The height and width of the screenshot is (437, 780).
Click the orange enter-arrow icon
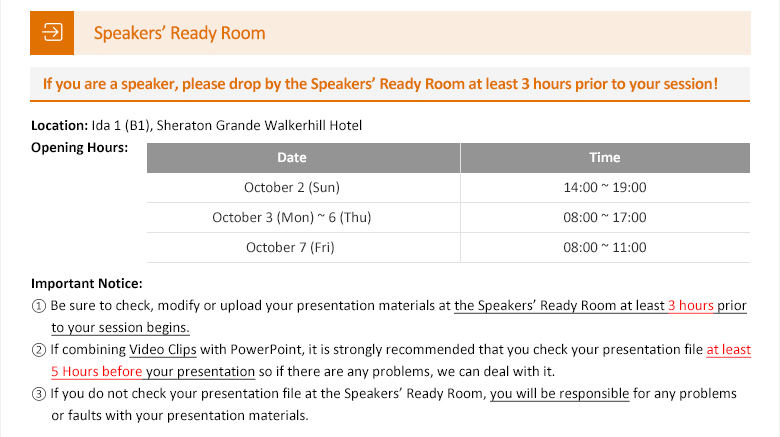click(52, 33)
